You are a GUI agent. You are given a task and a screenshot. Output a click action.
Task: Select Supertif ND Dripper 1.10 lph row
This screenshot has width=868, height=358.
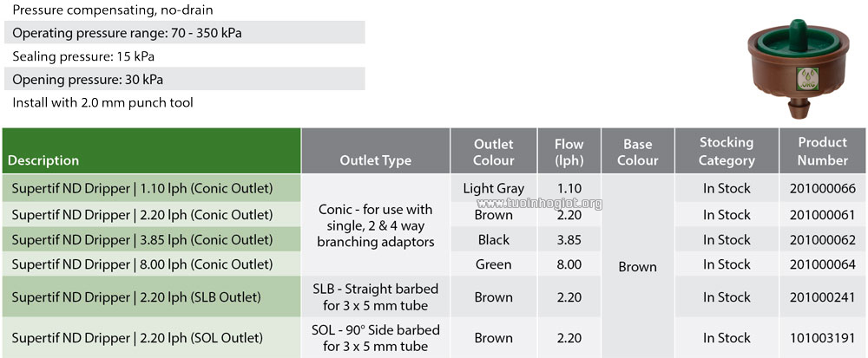click(434, 188)
